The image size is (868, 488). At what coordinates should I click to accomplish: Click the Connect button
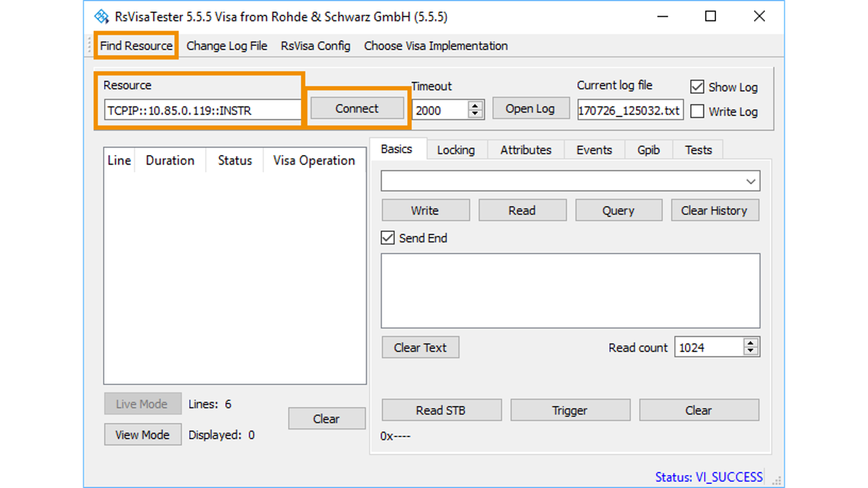357,108
